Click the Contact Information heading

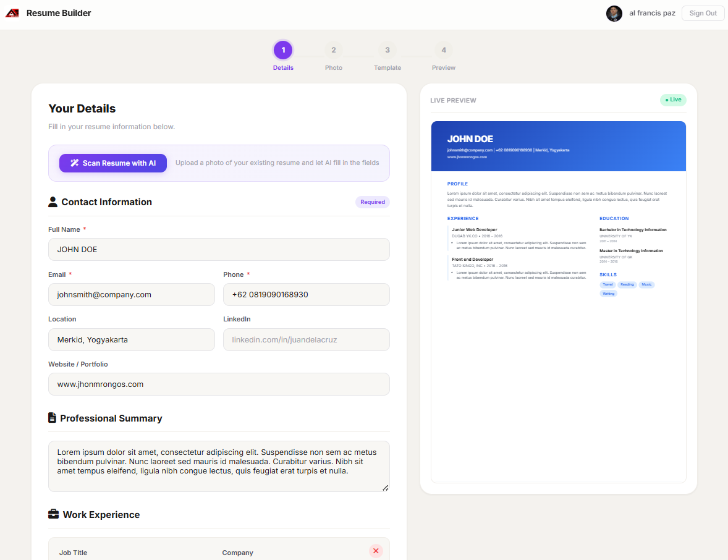(x=107, y=202)
